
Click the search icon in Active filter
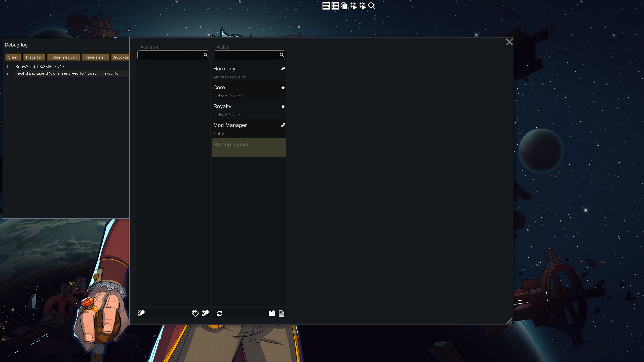[281, 55]
